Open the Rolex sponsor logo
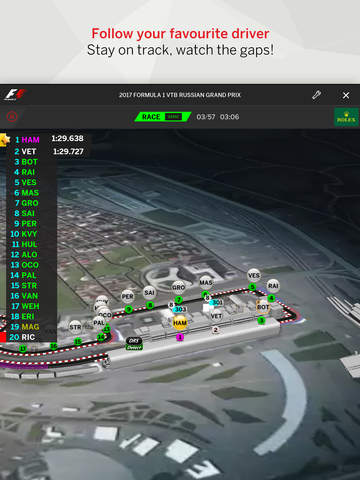The image size is (360, 480). point(346,117)
